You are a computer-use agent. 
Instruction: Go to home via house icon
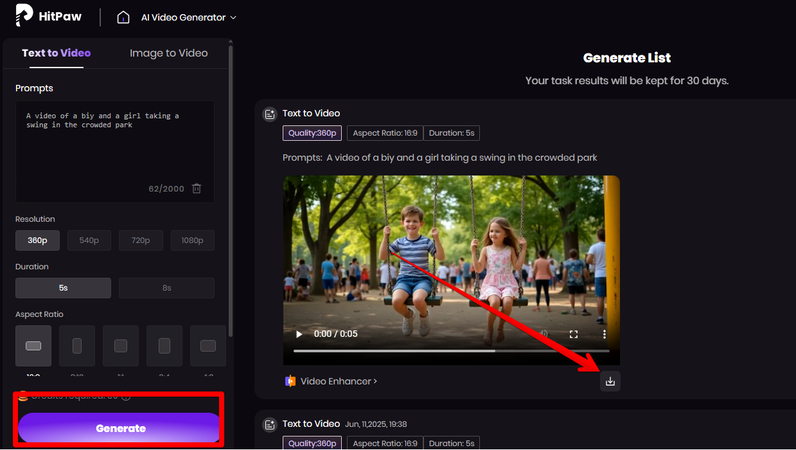coord(123,17)
